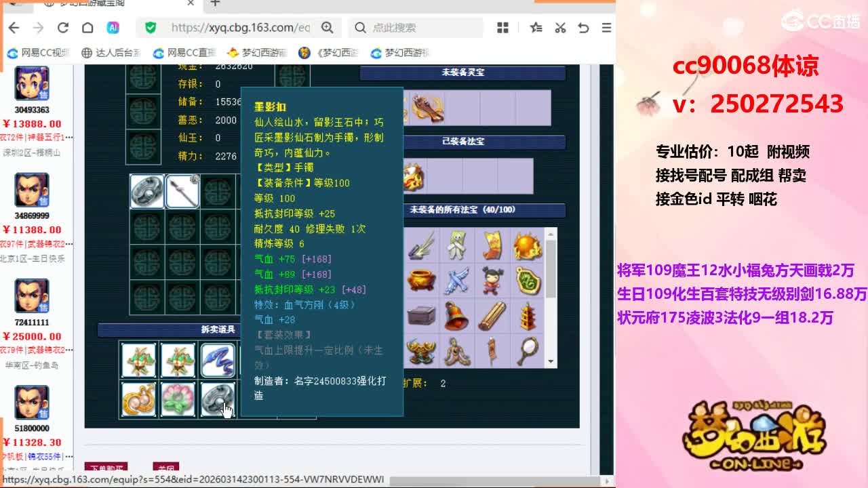Open the favorites star list menu
This screenshot has height=488, width=868.
point(536,28)
